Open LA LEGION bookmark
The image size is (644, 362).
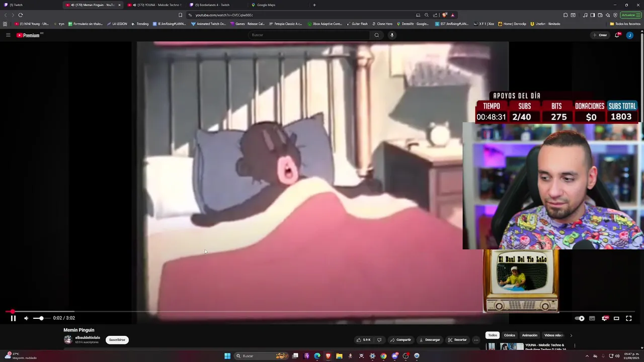click(117, 24)
